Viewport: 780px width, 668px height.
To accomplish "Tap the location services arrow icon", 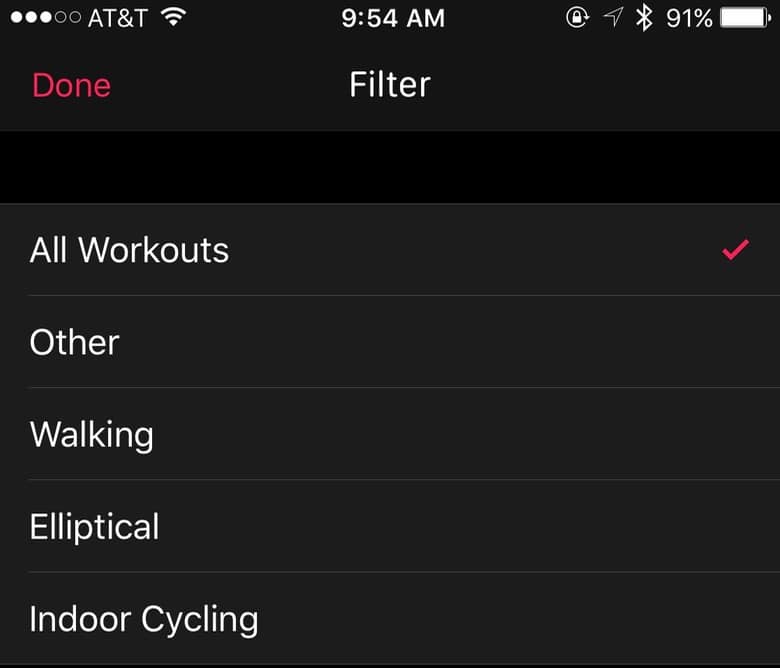I will (614, 17).
